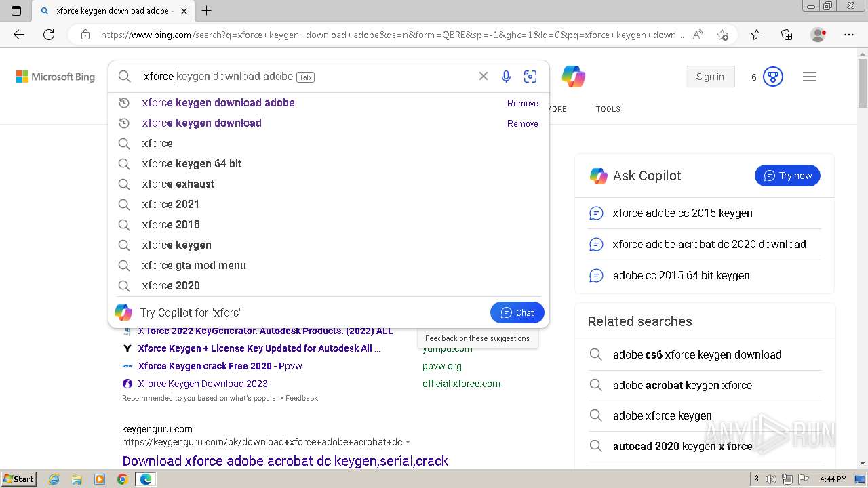Choose the 'xforce 2020' suggestion

[x=329, y=286]
